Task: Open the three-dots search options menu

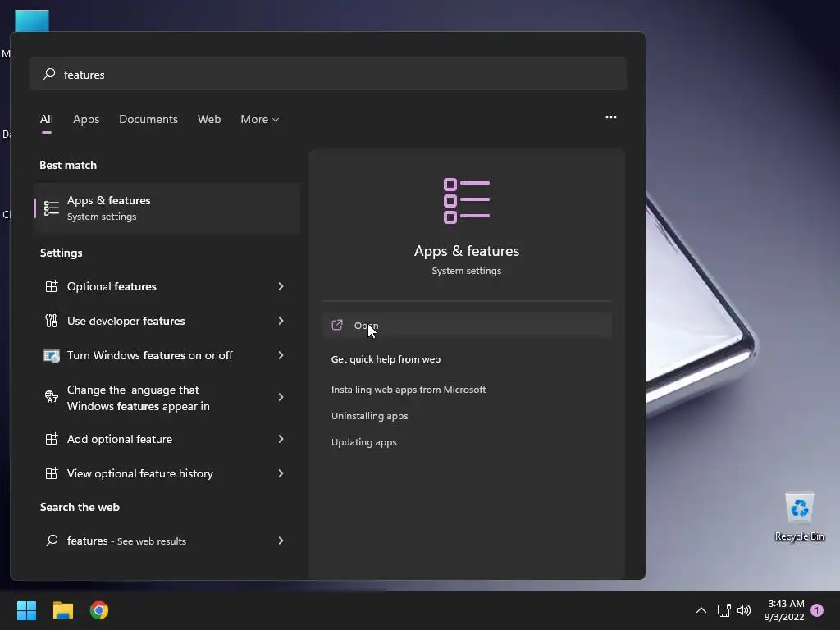Action: tap(610, 117)
